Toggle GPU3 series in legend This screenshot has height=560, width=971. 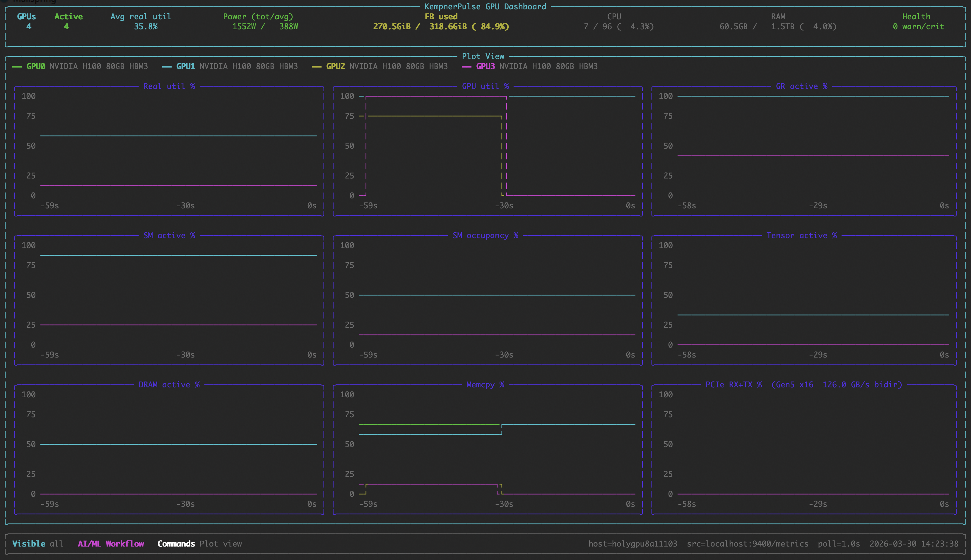485,66
